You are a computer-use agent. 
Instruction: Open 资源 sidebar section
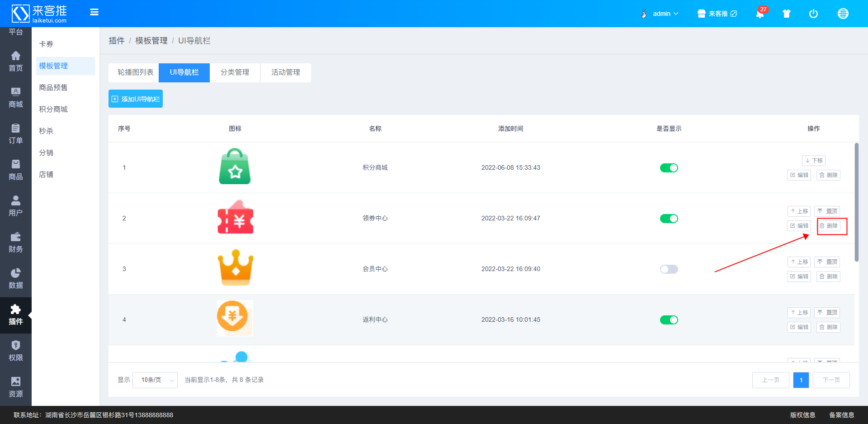(x=16, y=387)
